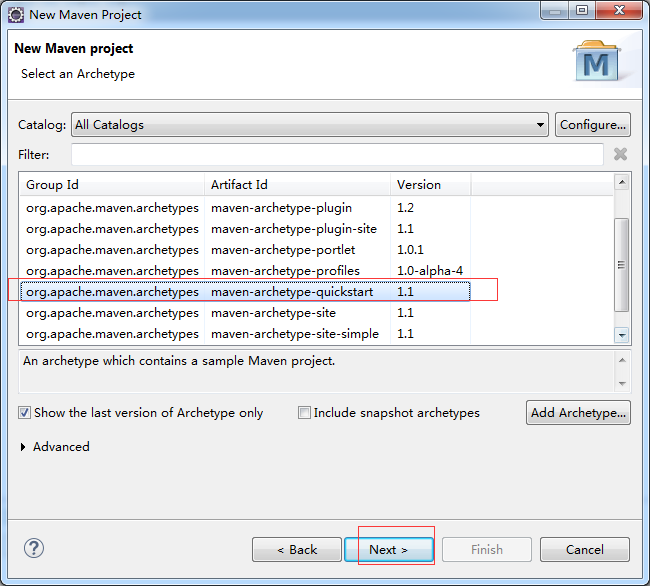The height and width of the screenshot is (586, 650).
Task: Cancel the New Maven Project wizard
Action: 585,550
